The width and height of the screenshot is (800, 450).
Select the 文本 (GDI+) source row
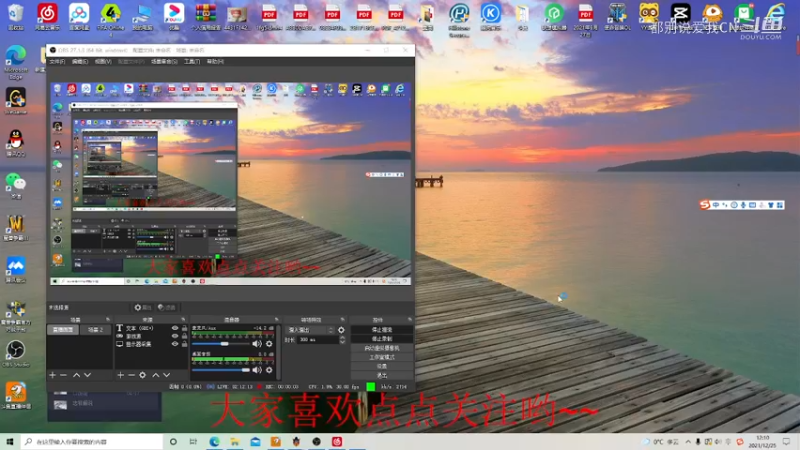tap(152, 328)
